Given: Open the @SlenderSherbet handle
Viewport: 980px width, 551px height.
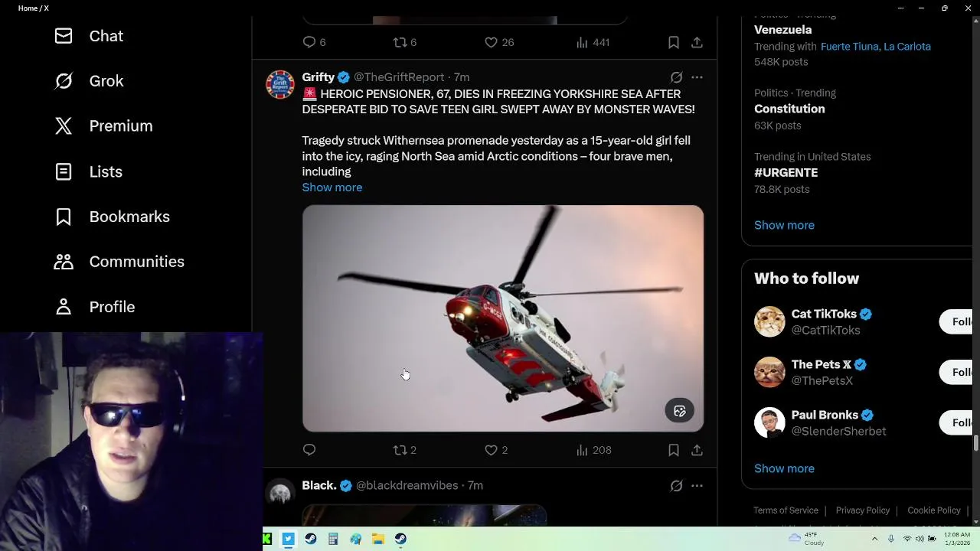Looking at the screenshot, I should [838, 432].
